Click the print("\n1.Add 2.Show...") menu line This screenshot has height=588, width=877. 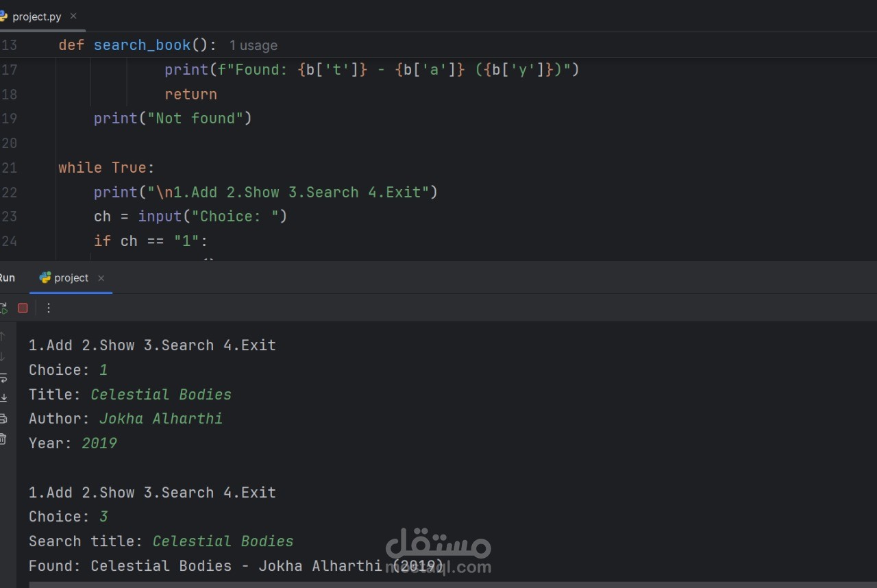[266, 192]
